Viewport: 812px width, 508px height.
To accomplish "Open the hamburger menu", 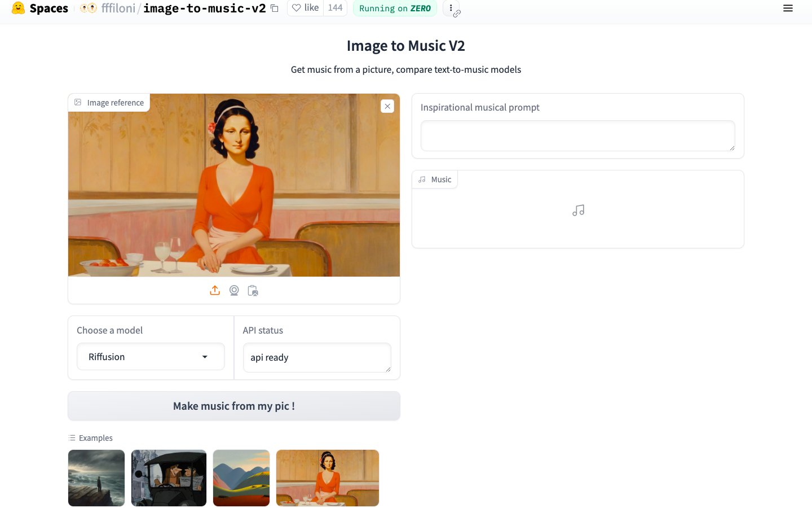I will (x=788, y=8).
